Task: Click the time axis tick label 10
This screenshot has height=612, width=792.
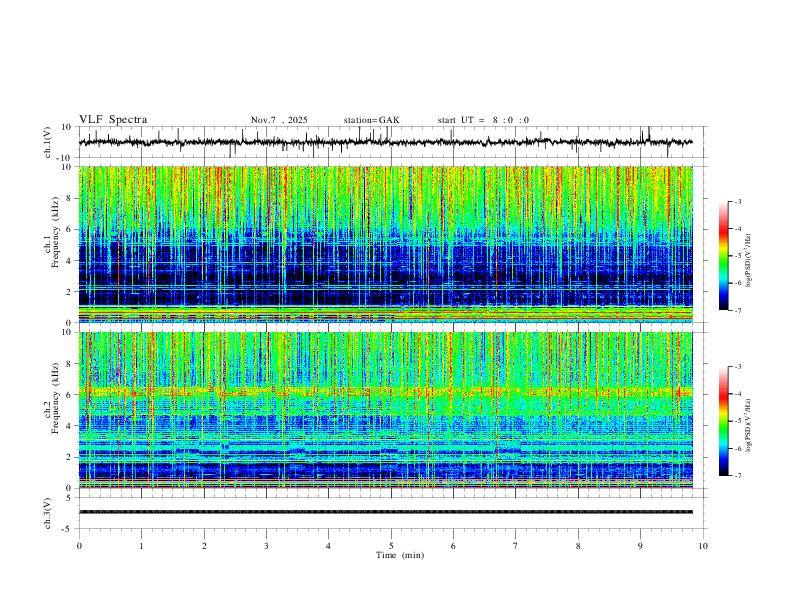Action: 703,546
